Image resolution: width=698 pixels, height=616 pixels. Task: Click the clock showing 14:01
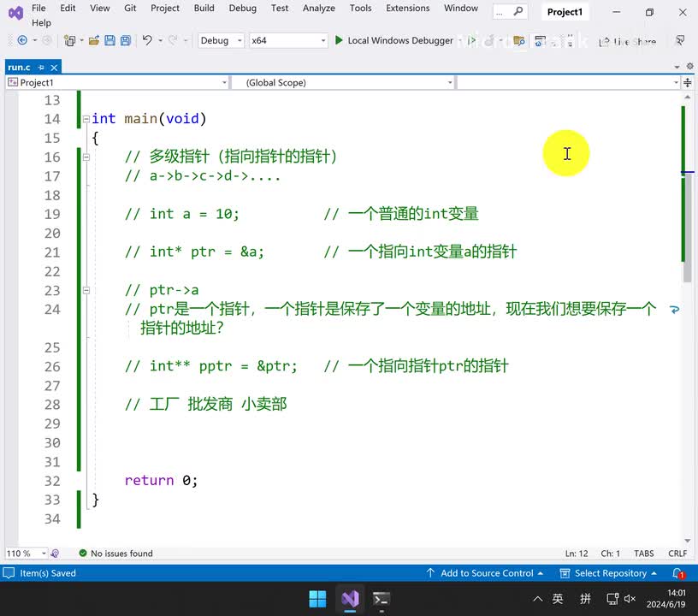676,593
